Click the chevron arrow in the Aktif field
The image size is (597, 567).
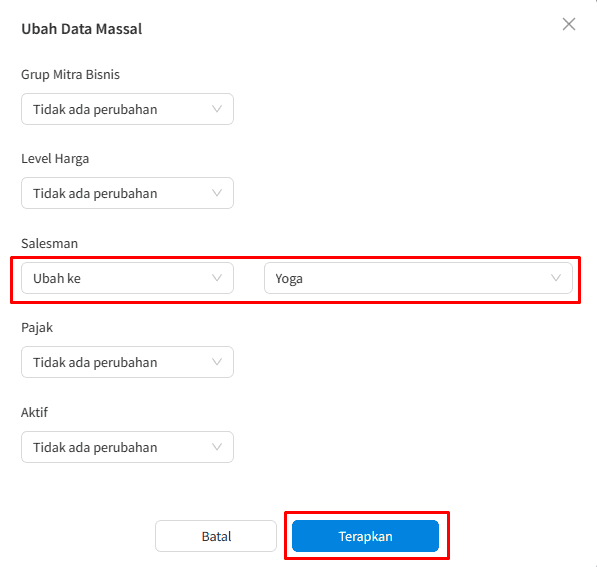pyautogui.click(x=217, y=447)
